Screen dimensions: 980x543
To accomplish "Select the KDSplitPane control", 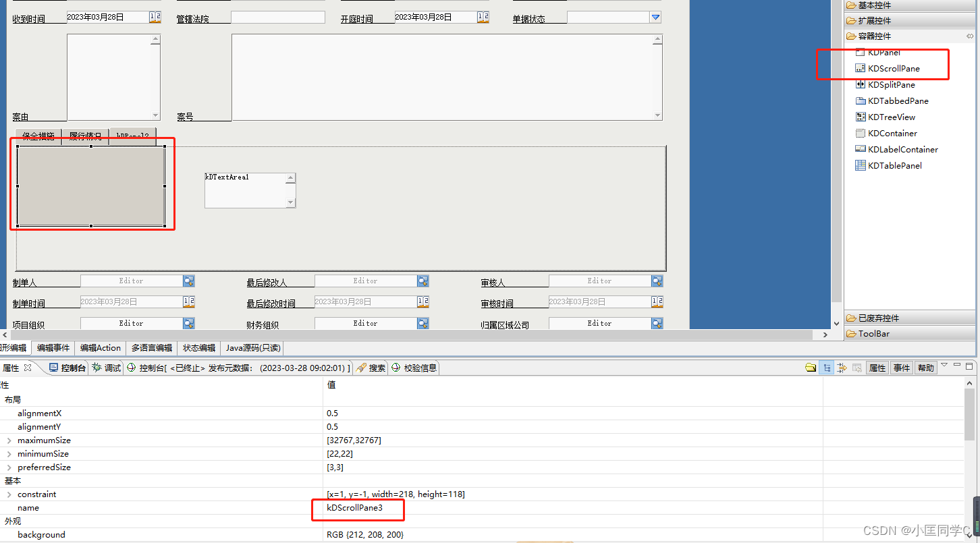I will [885, 84].
